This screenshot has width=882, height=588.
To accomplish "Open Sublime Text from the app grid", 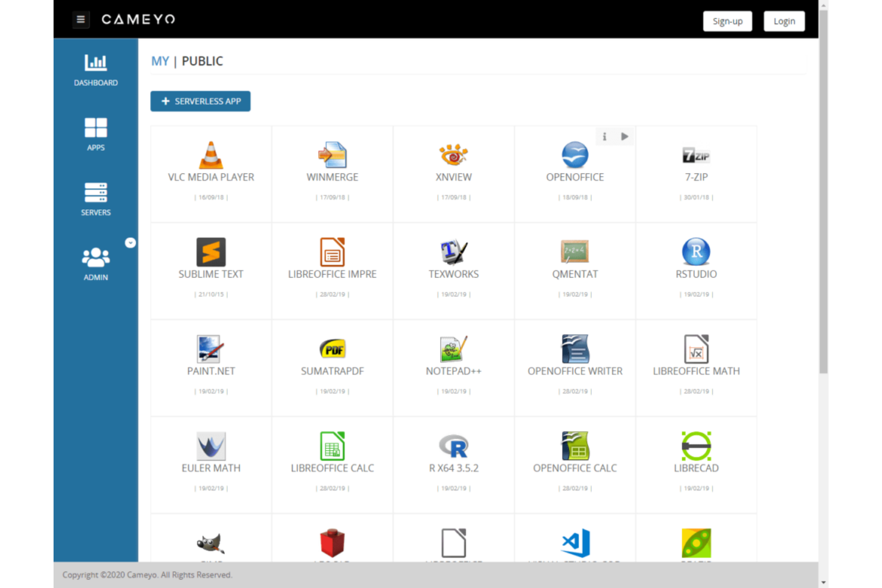I will coord(211,252).
